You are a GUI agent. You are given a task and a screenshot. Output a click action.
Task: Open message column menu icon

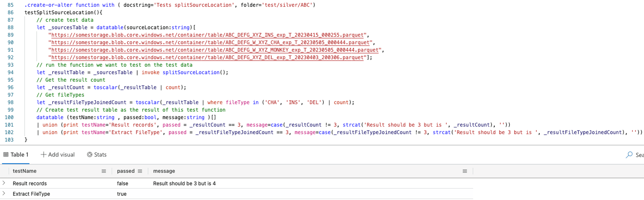click(x=465, y=171)
